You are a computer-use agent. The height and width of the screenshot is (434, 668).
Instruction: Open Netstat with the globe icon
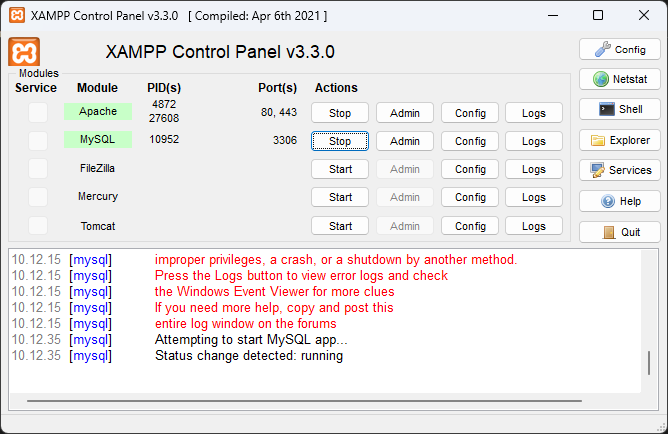620,79
